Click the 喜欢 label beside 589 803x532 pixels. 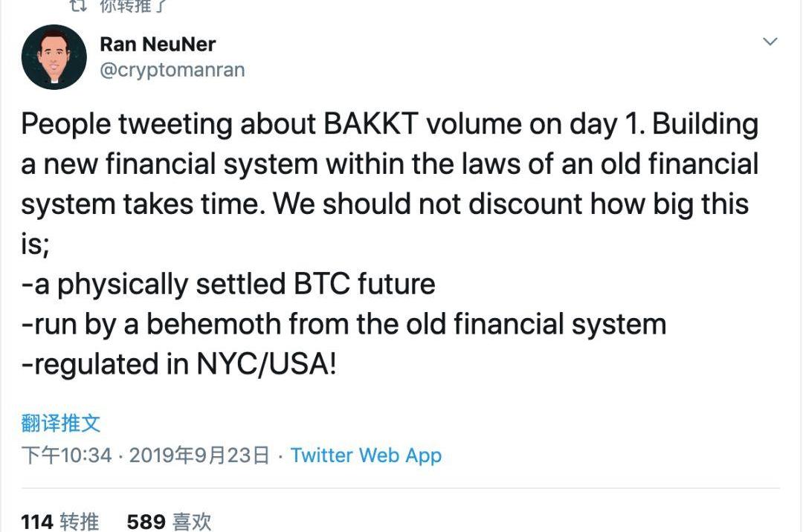[192, 522]
